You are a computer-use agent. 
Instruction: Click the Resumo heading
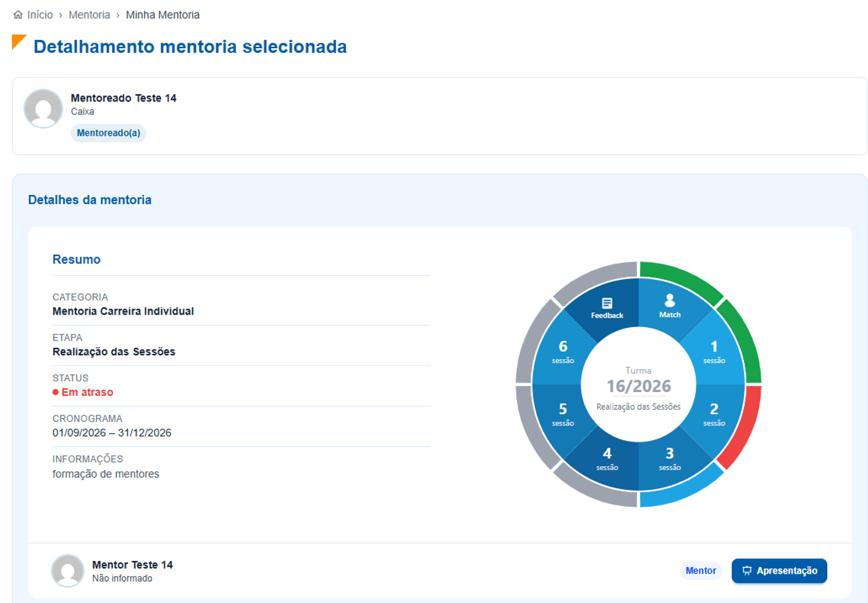(77, 260)
